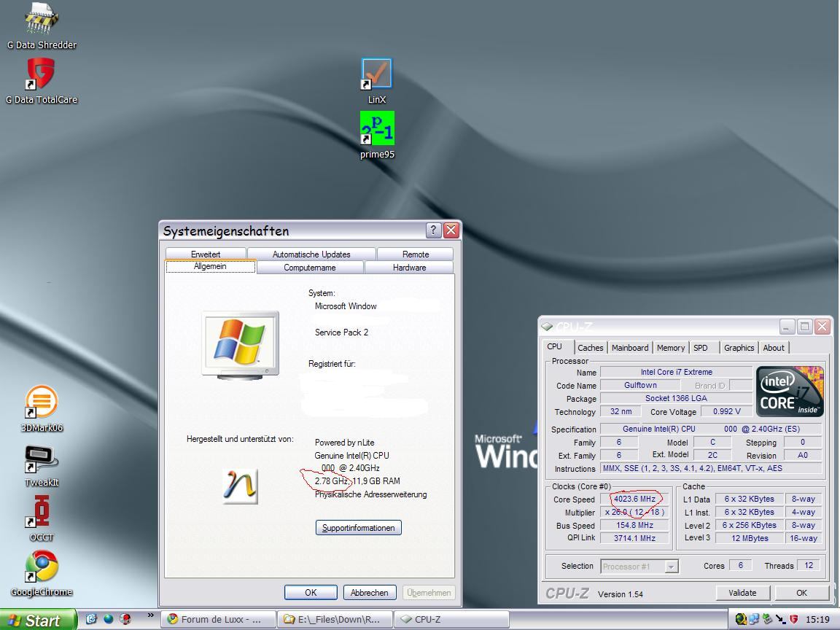This screenshot has height=630, width=840.
Task: Click the Package field Socket 1366 LGA
Action: [x=676, y=398]
